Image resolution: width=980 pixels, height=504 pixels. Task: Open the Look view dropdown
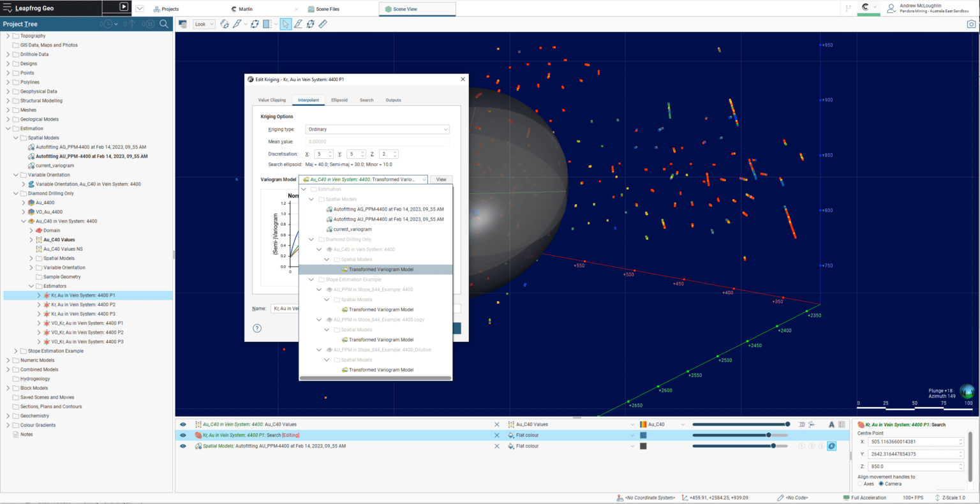click(x=204, y=24)
